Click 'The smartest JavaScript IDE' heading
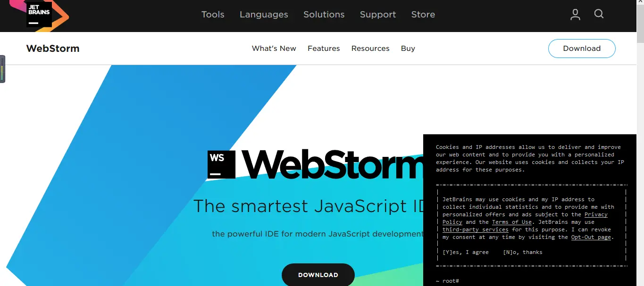This screenshot has width=644, height=286. click(x=309, y=206)
